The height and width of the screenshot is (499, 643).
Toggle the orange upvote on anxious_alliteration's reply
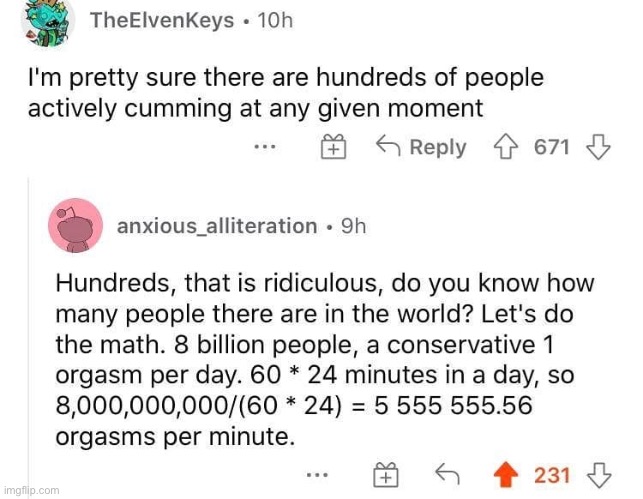[510, 476]
